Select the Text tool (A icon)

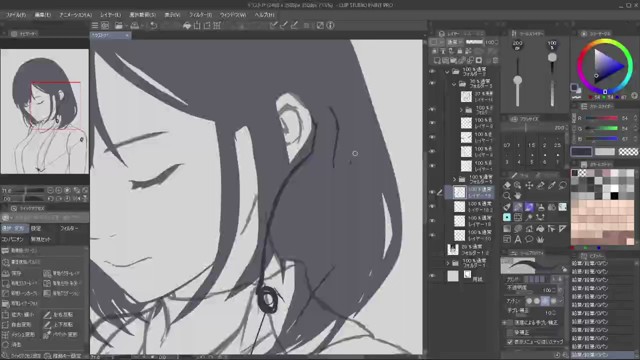pos(518,240)
